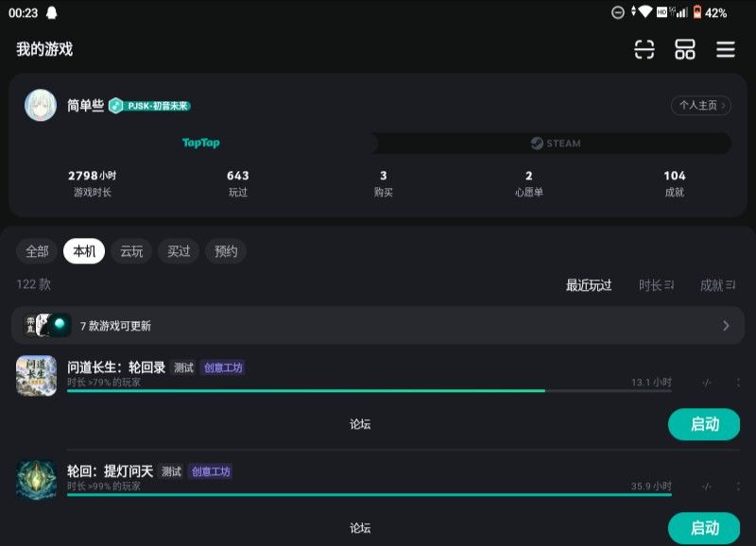This screenshot has height=546, width=756.
Task: Sort by 时长 with sort icon
Action: pyautogui.click(x=656, y=285)
